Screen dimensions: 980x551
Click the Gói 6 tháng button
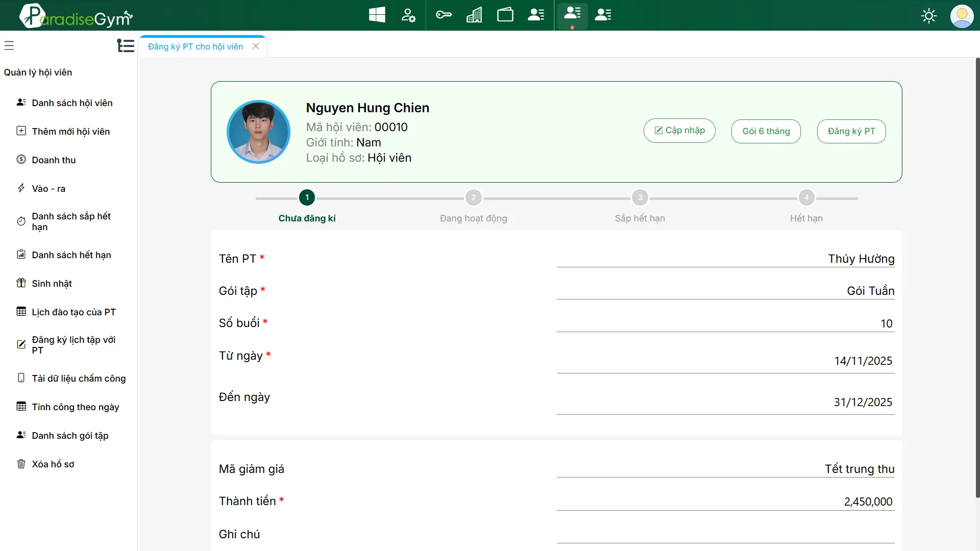point(766,131)
